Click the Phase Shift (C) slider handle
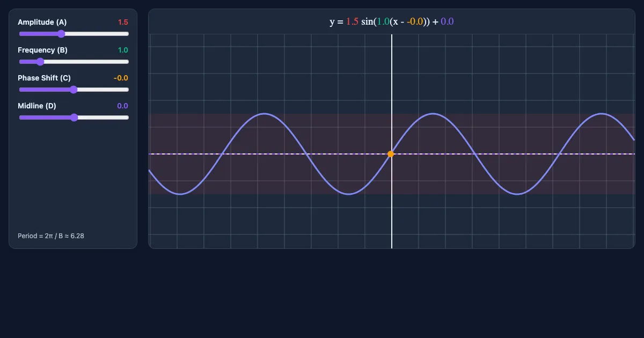 click(x=74, y=90)
